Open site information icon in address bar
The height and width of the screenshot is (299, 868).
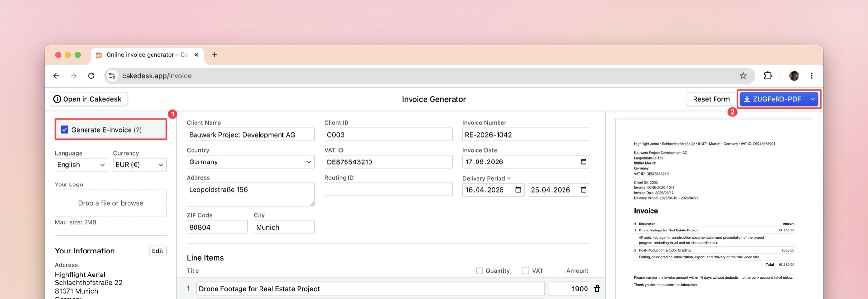tap(112, 76)
